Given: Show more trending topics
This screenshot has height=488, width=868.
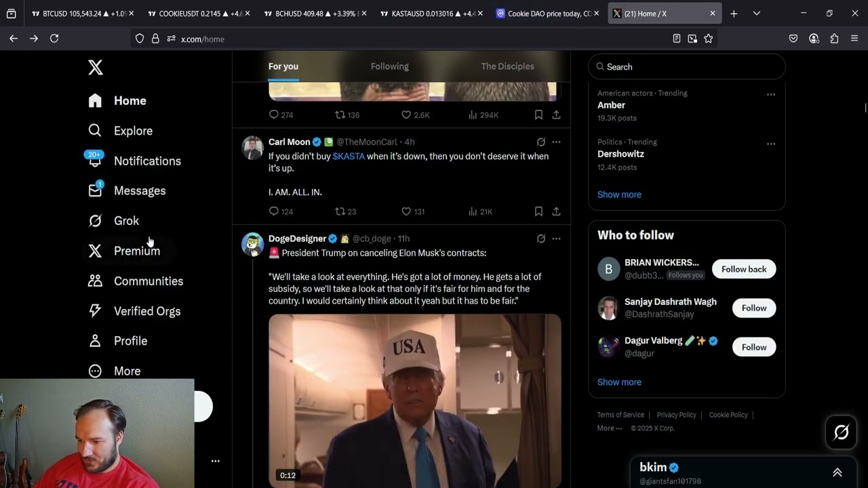Looking at the screenshot, I should pyautogui.click(x=619, y=195).
